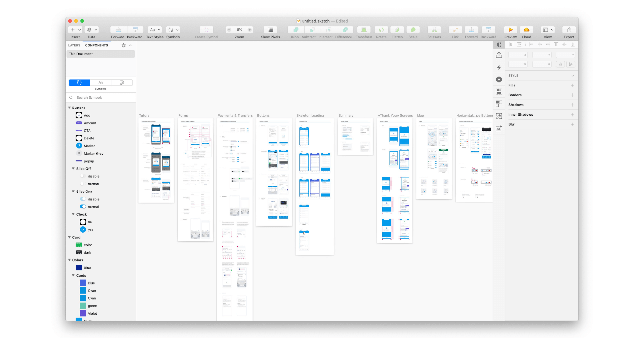644x338 pixels.
Task: Click the Preview play icon
Action: [510, 30]
